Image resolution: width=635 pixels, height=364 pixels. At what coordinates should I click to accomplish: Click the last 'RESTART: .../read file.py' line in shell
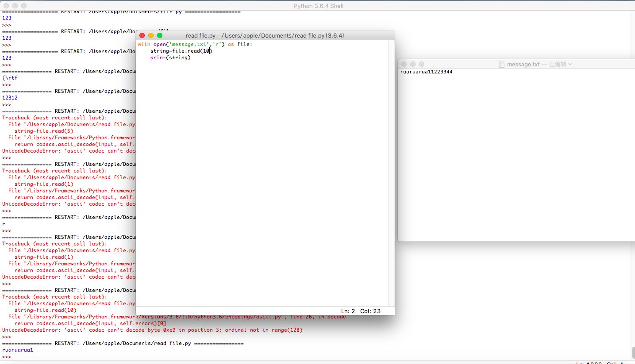pos(123,343)
